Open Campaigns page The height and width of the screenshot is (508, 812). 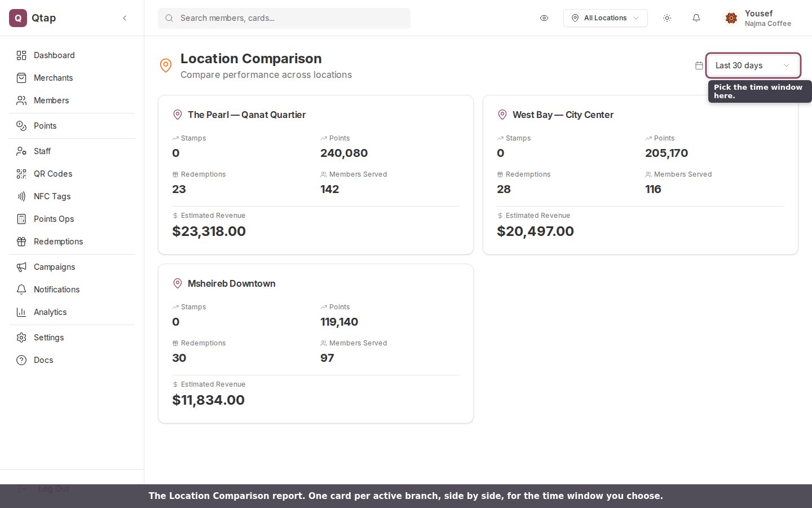click(x=72, y=267)
